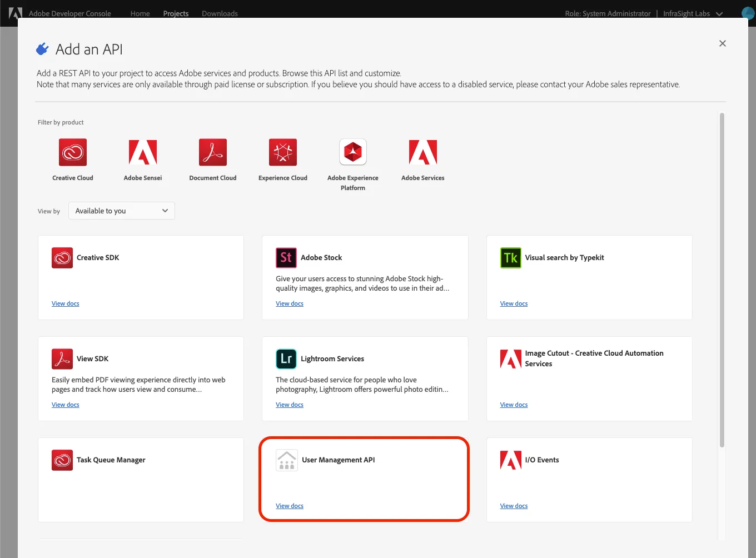Click the User Management API icon
Image resolution: width=756 pixels, height=558 pixels.
287,460
